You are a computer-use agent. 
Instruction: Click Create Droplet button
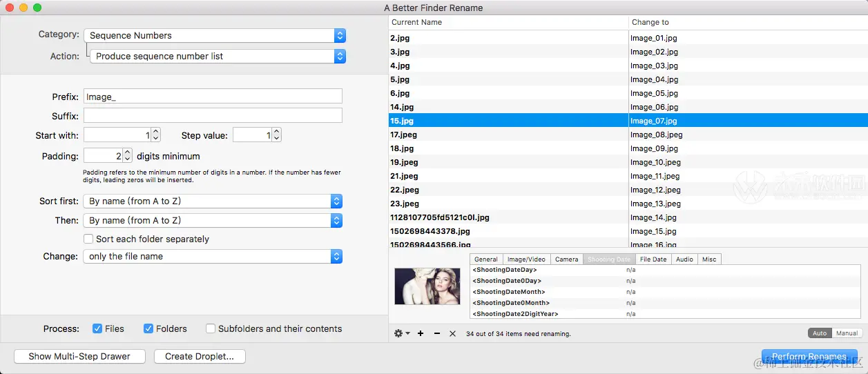coord(200,356)
